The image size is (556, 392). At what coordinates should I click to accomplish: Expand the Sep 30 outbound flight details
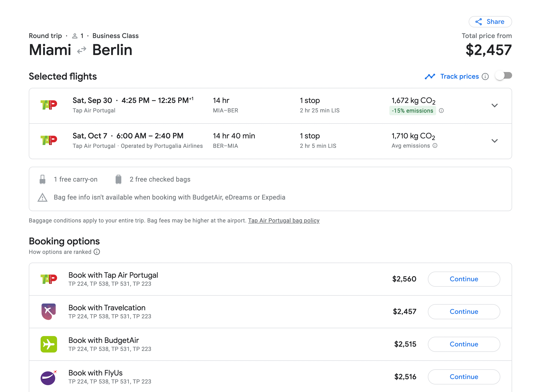(x=494, y=106)
